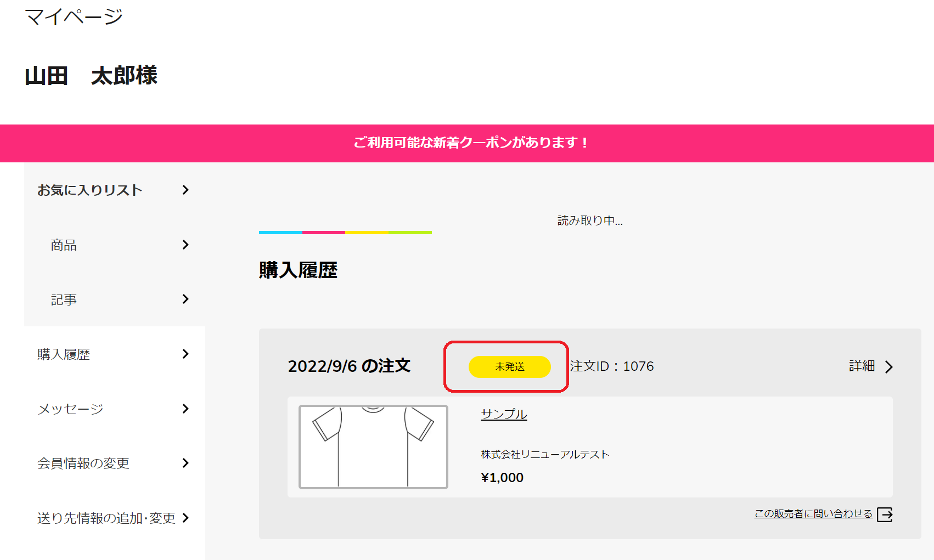Select 商品 in the sidebar

click(64, 245)
